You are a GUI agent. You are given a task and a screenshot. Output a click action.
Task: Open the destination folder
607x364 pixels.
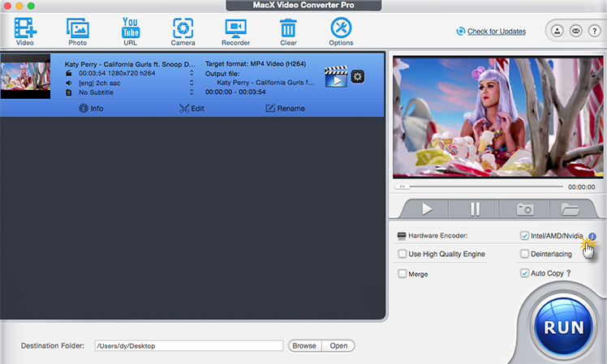(x=338, y=346)
